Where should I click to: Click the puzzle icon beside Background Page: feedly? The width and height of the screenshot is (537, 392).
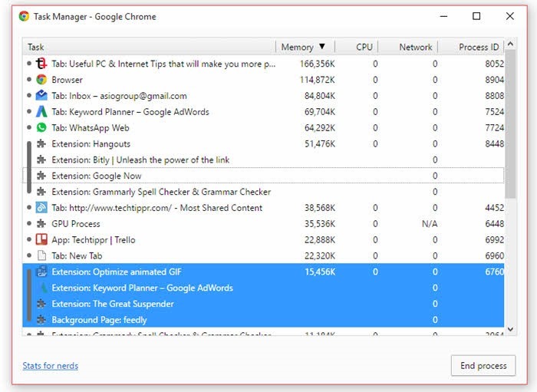41,320
